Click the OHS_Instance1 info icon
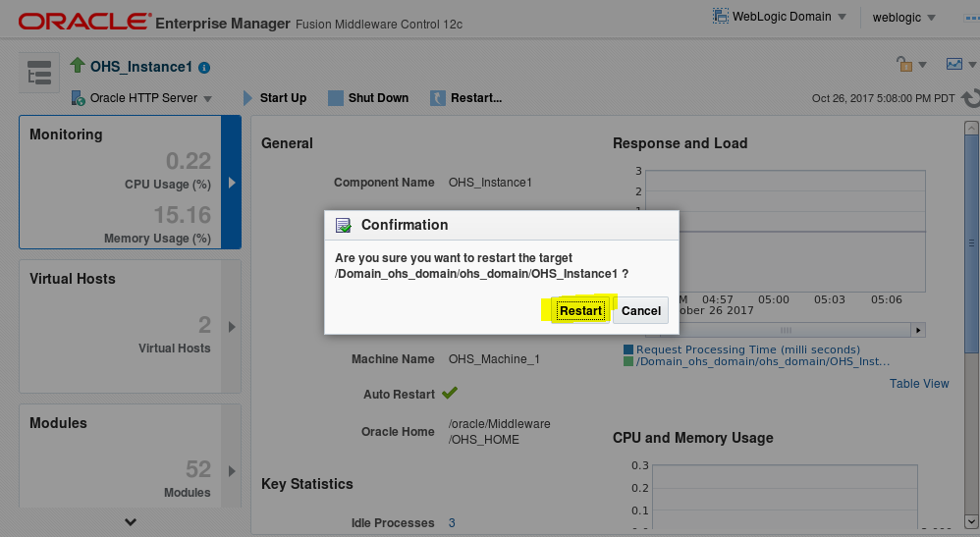980x537 pixels. point(203,68)
